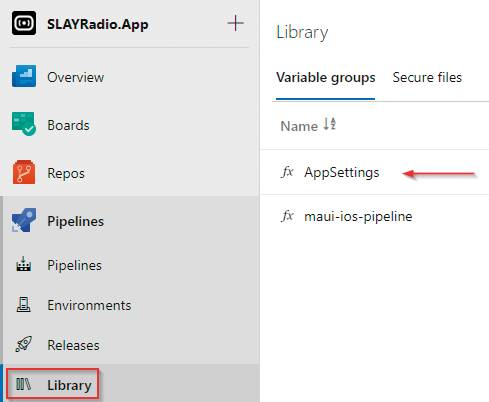Screen dimensions: 489x402
Task: Click the Overview icon in sidebar
Action: pyautogui.click(x=24, y=76)
